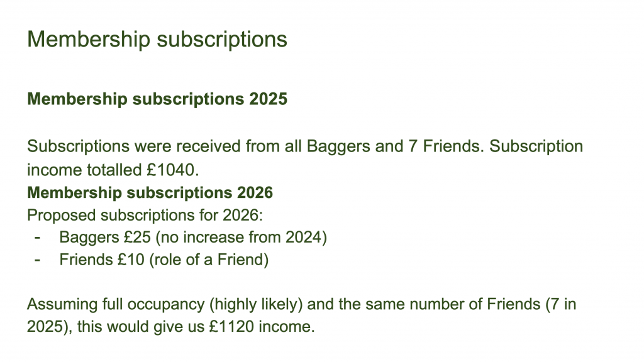
Task: Click the dash bullet before "Friends £10"
Action: point(37,260)
